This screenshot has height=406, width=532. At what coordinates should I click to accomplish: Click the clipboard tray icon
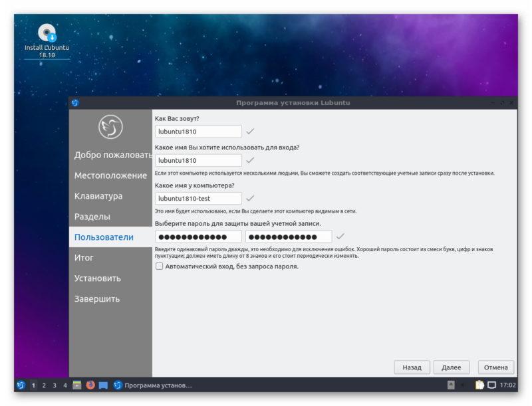(x=479, y=385)
